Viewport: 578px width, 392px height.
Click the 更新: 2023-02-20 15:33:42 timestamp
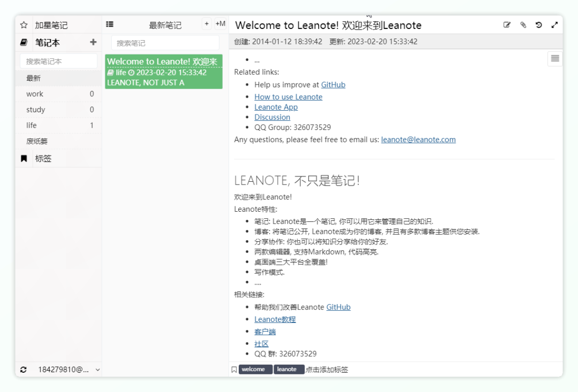point(374,42)
